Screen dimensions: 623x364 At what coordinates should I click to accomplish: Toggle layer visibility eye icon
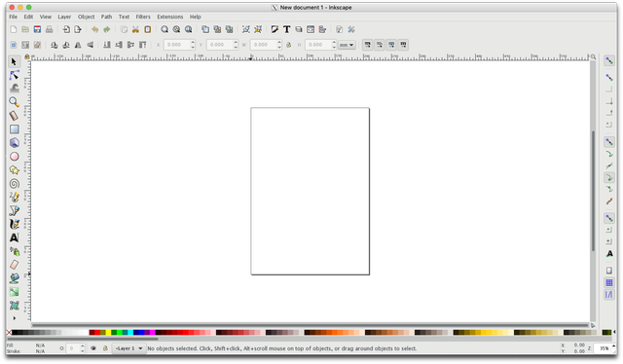93,348
